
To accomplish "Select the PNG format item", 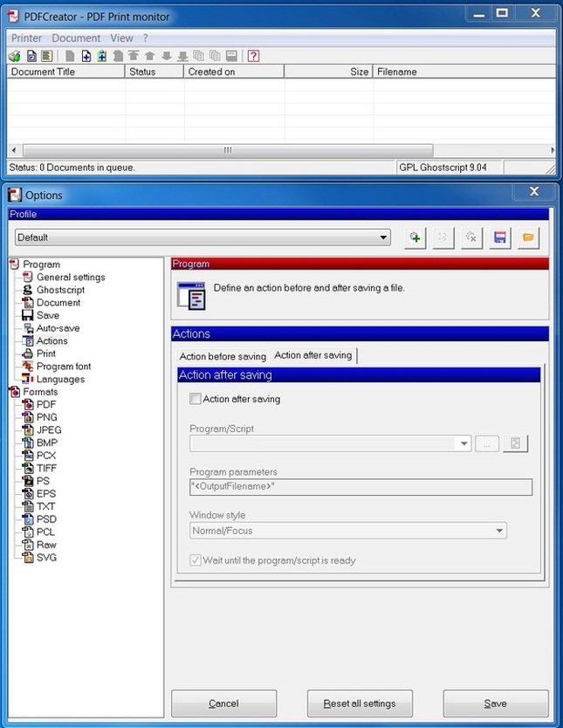I will tap(47, 417).
